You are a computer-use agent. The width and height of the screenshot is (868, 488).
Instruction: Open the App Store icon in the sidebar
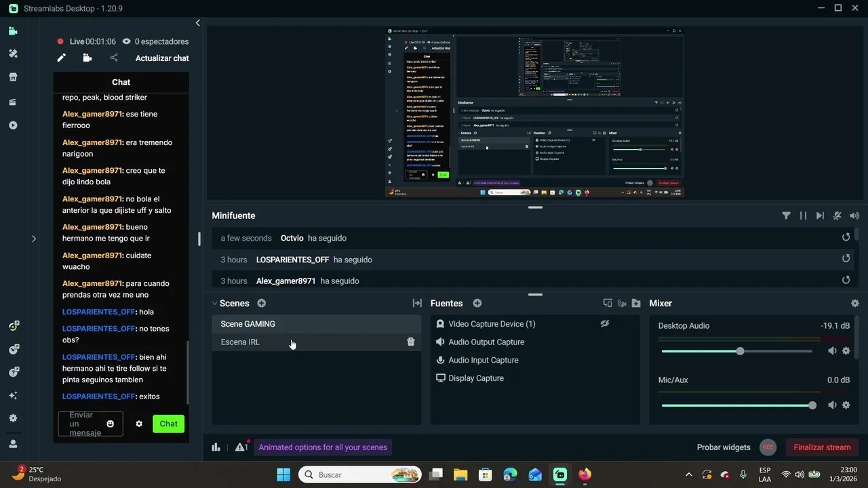pyautogui.click(x=13, y=77)
